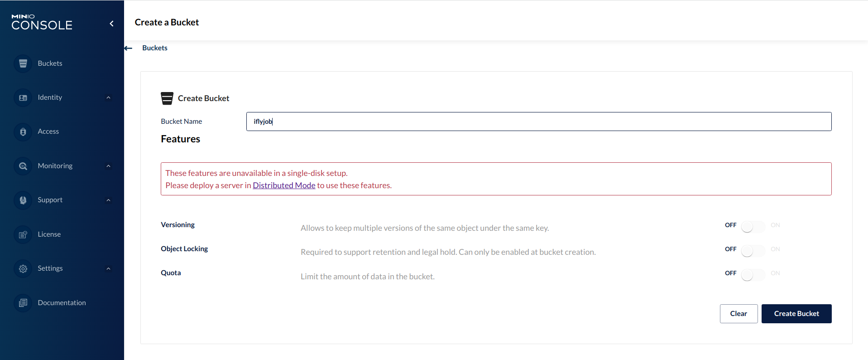Click the Identity sidebar icon
Screen dimensions: 868x360
23,97
